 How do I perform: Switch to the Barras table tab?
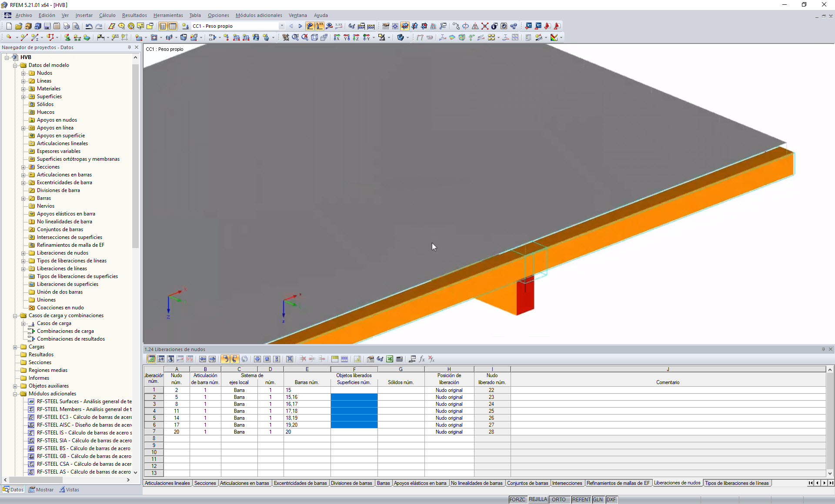coord(383,483)
